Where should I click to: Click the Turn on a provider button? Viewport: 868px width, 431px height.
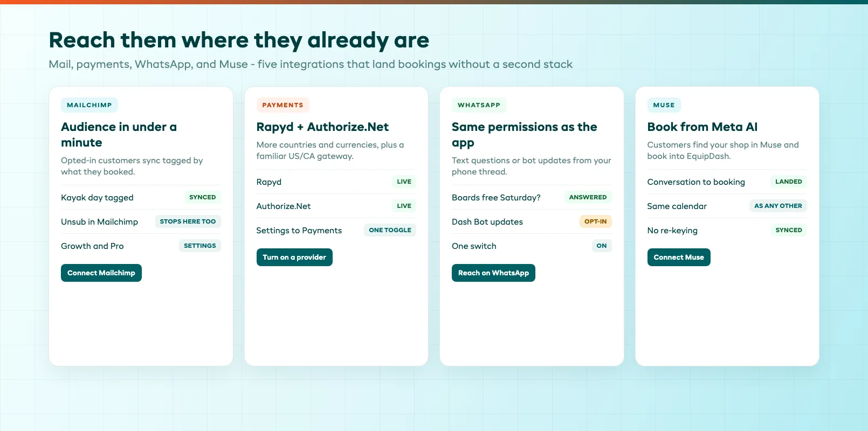point(294,257)
